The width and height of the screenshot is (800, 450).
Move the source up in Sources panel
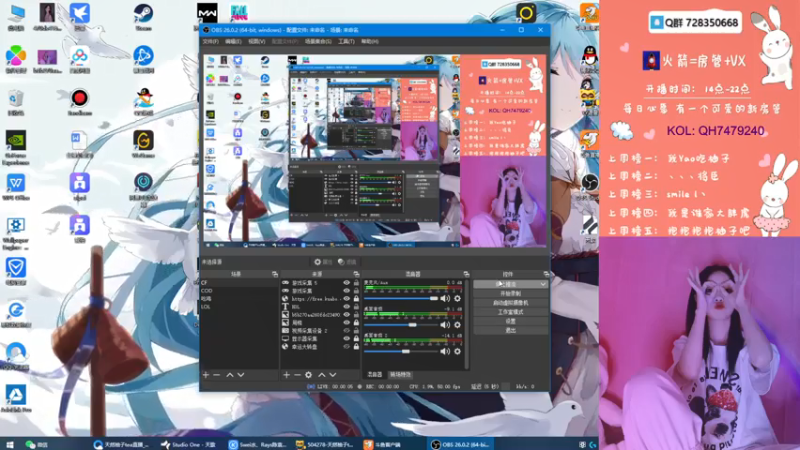pyautogui.click(x=321, y=375)
